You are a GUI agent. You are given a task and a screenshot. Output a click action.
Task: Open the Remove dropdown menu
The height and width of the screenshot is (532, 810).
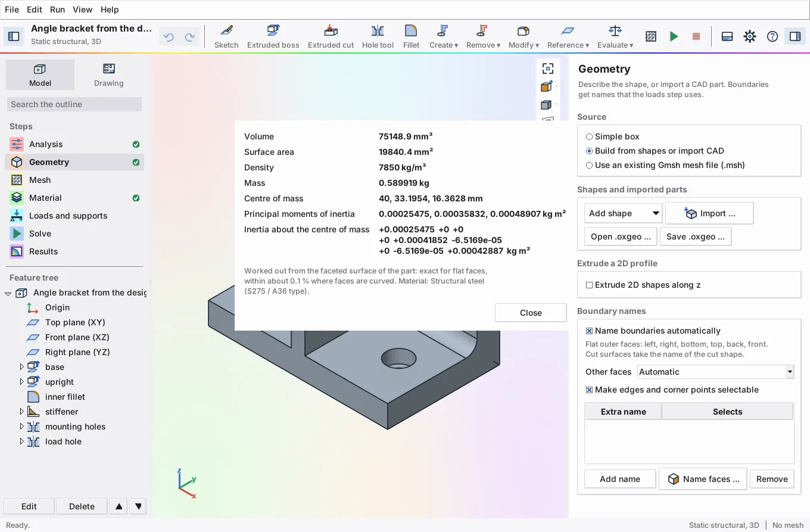click(x=483, y=37)
